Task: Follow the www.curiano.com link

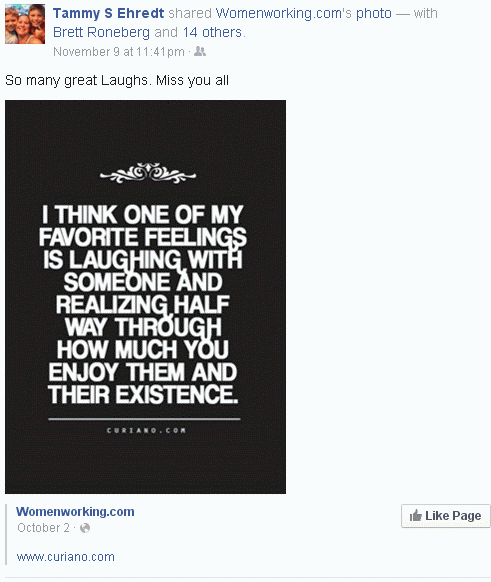Action: coord(66,557)
